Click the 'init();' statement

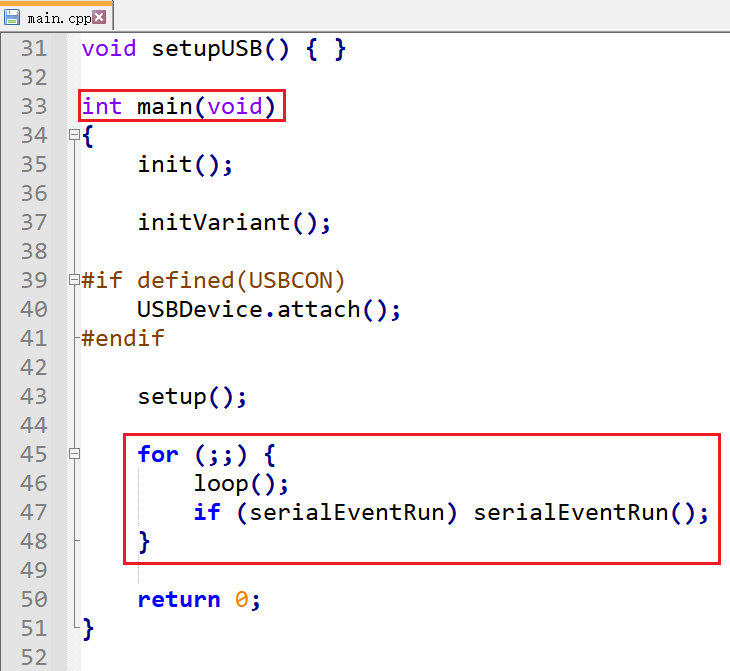(185, 164)
